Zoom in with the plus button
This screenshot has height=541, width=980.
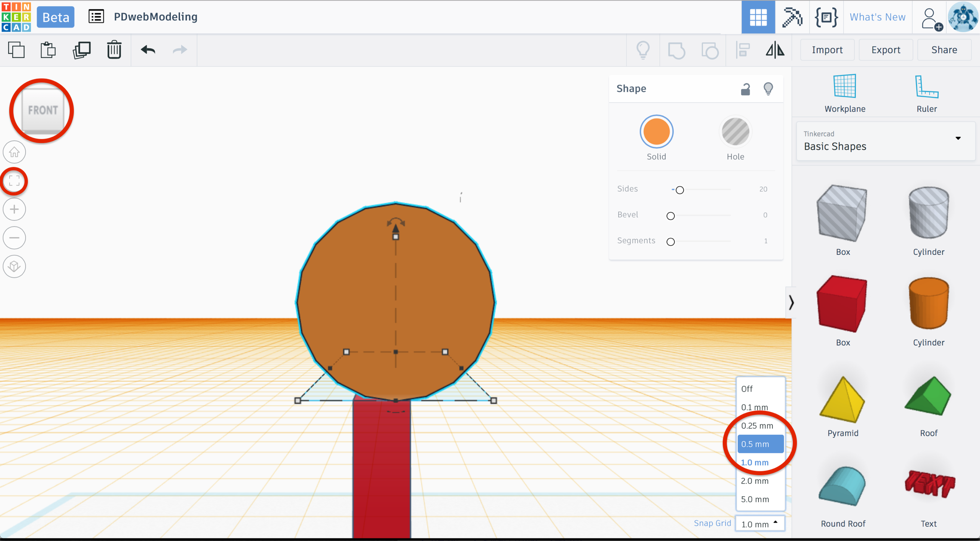(x=15, y=209)
